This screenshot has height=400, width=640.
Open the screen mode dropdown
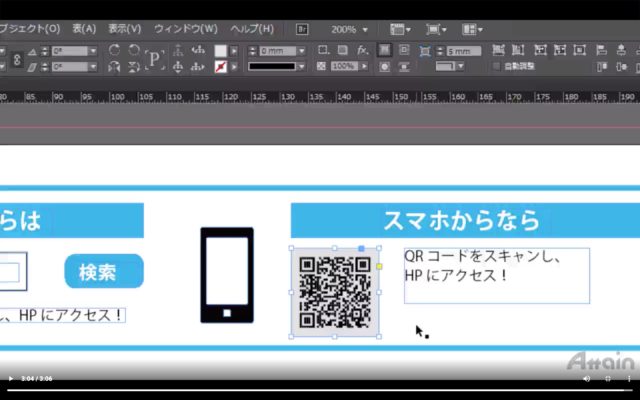click(436, 29)
